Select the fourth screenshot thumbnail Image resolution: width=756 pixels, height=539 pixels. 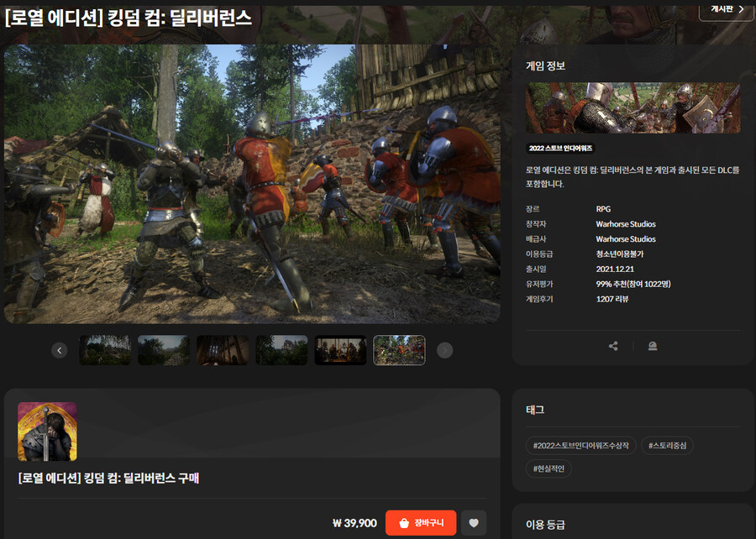(x=281, y=350)
